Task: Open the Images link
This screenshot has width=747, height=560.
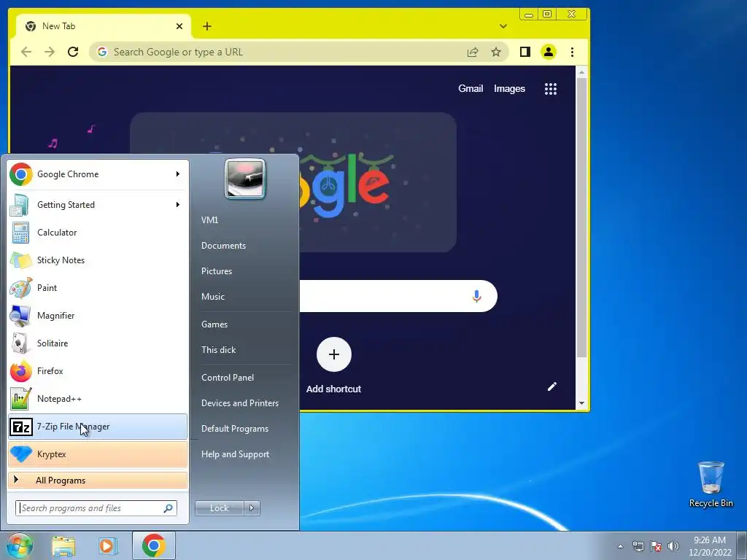Action: (509, 88)
